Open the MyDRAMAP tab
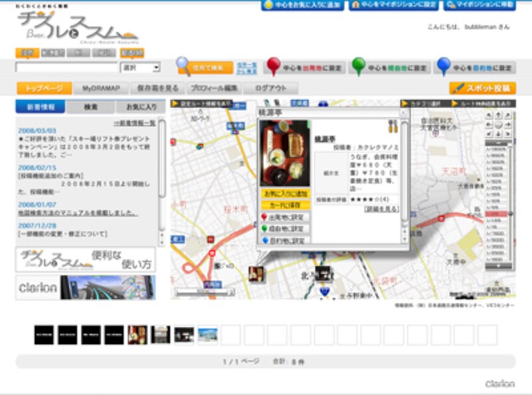The image size is (532, 395). point(101,88)
